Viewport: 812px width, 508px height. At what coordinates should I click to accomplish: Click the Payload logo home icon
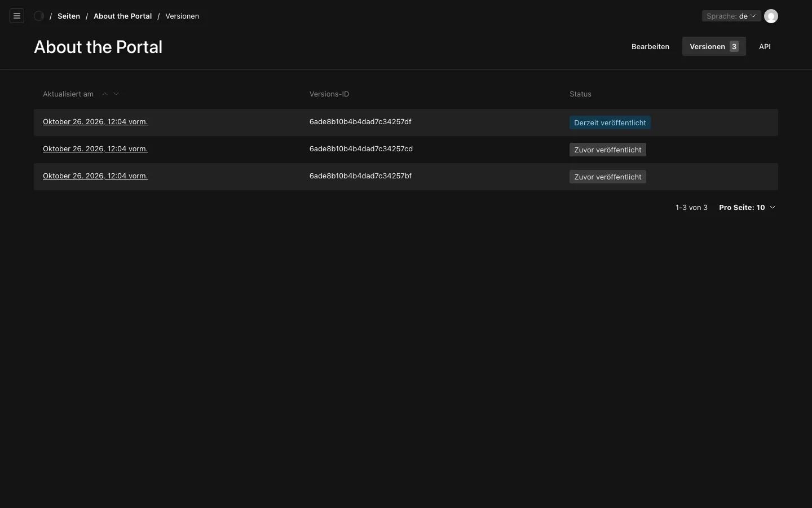39,16
